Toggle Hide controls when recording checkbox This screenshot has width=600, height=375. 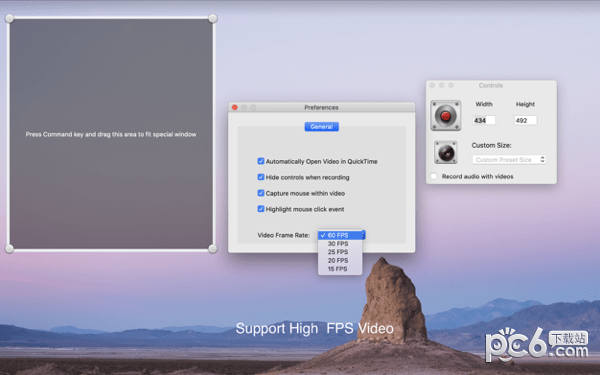point(261,177)
